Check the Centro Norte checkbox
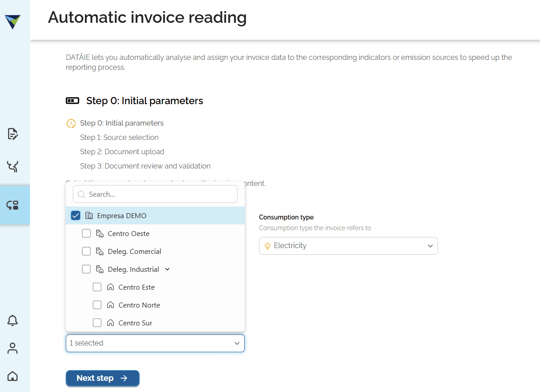 97,305
